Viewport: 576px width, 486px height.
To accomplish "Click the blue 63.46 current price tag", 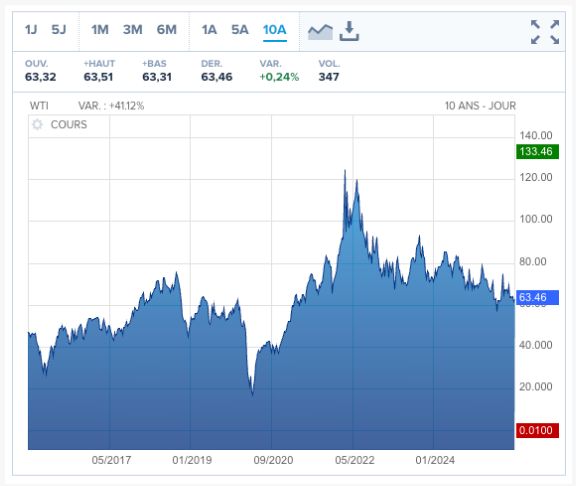I will point(537,297).
